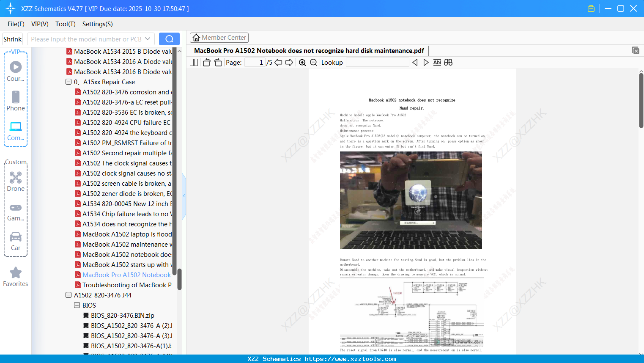Open A1534 Chip failure leads file
Screen dimensions: 644x363
point(123,214)
